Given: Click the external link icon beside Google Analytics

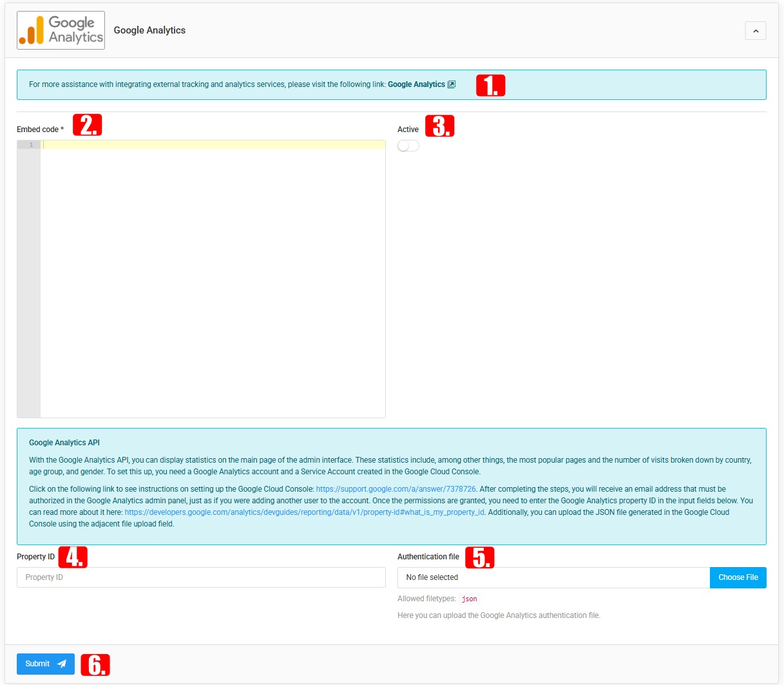Looking at the screenshot, I should 452,84.
